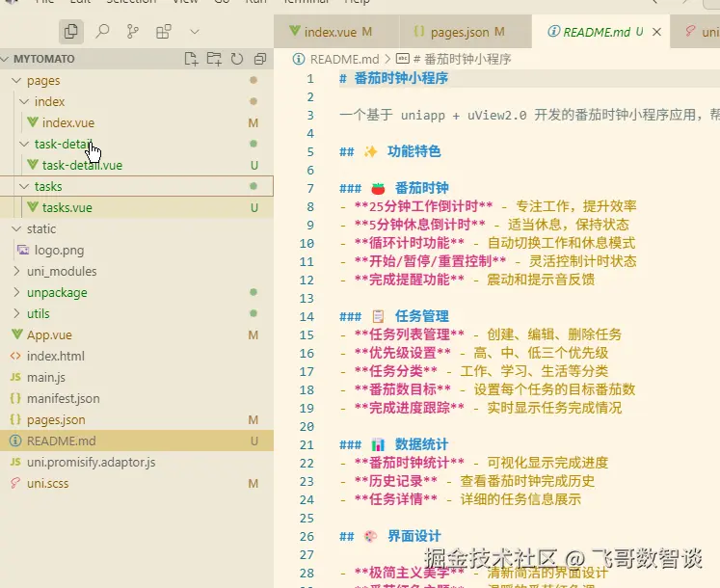The width and height of the screenshot is (720, 588).
Task: Show additional views dropdown chevron
Action: point(195,32)
